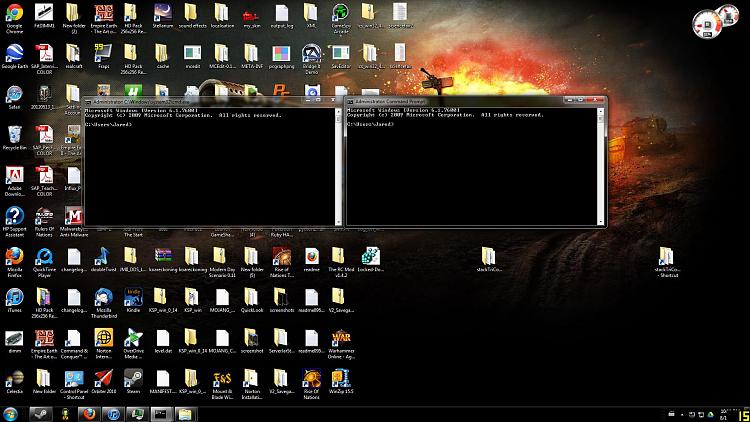750x422 pixels.
Task: Select the stackTriCo... - Shortcut icon
Action: [x=667, y=262]
